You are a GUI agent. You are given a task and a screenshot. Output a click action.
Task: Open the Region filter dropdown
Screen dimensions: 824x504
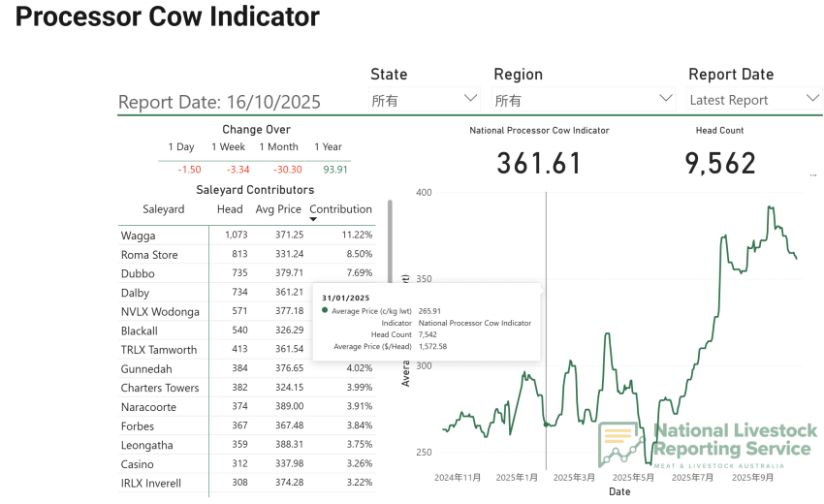click(584, 99)
